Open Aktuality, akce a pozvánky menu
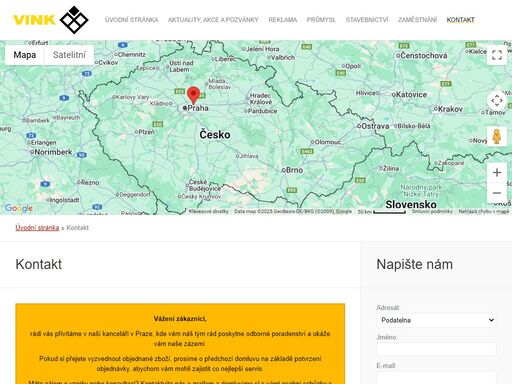The height and width of the screenshot is (384, 512). click(213, 20)
